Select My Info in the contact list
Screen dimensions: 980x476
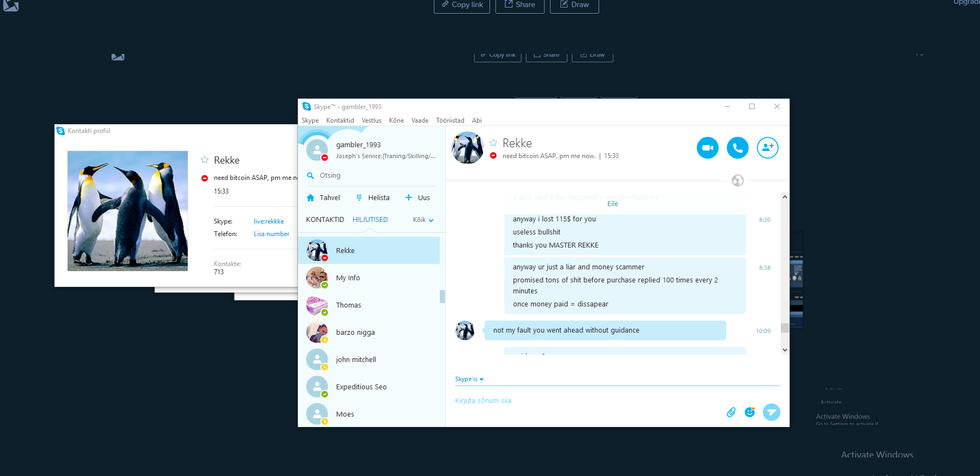click(x=369, y=278)
